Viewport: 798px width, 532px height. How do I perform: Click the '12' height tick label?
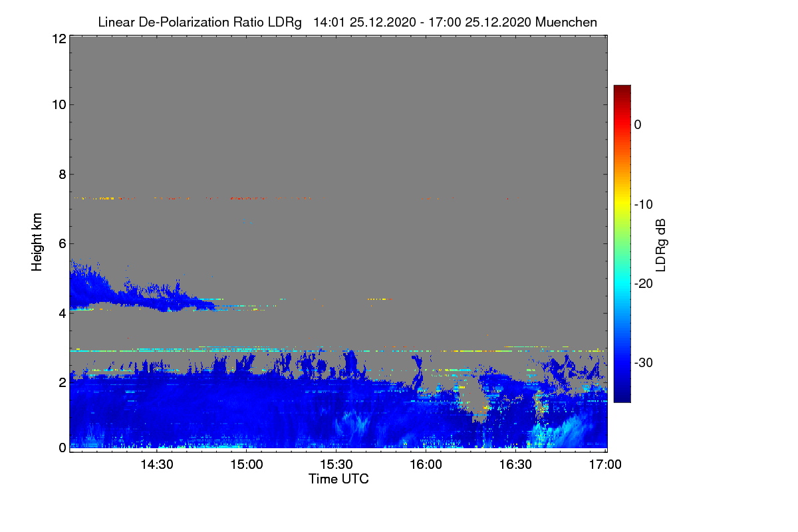click(x=59, y=39)
